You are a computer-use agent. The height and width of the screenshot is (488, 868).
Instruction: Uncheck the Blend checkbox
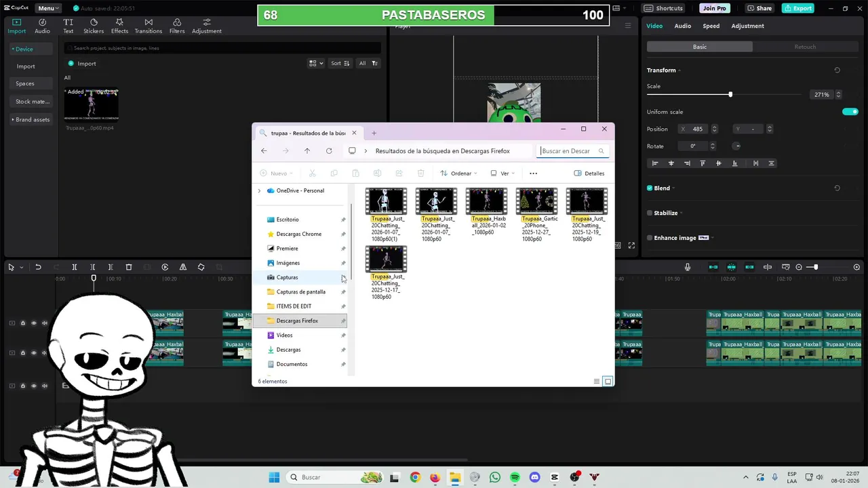(650, 188)
